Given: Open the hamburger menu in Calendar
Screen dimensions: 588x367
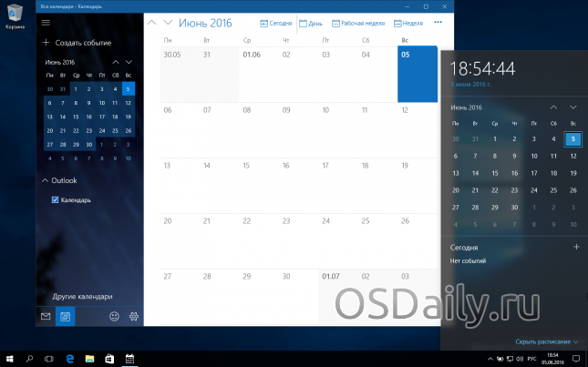Looking at the screenshot, I should (x=46, y=22).
